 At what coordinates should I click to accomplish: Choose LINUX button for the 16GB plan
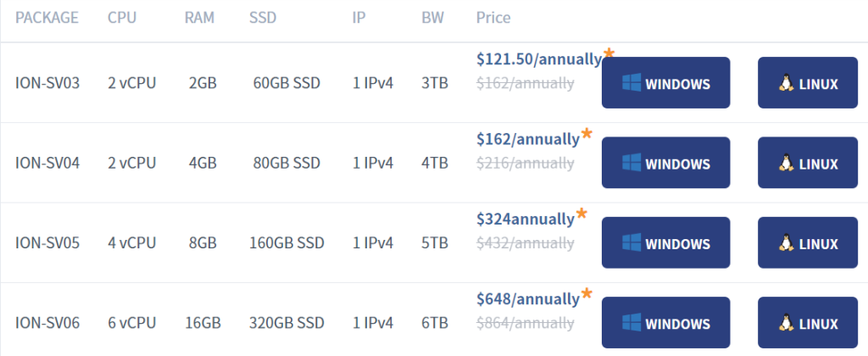coord(808,323)
